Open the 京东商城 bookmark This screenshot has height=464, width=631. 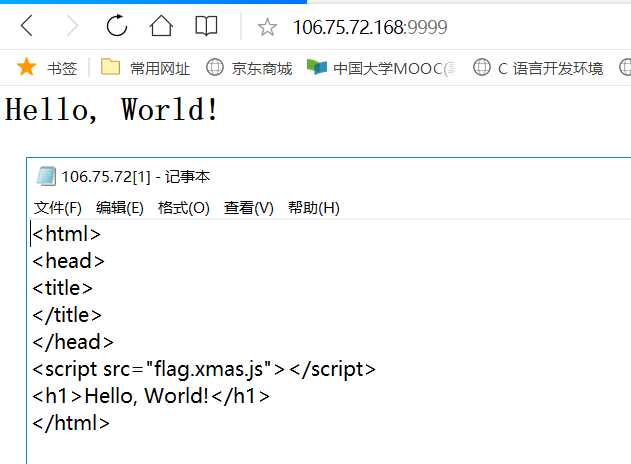[x=249, y=68]
